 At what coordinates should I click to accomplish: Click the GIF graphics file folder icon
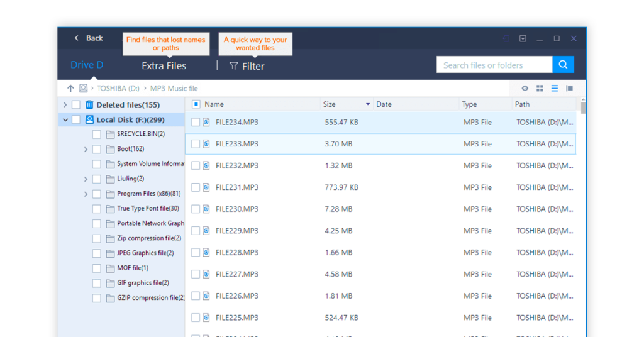point(110,283)
